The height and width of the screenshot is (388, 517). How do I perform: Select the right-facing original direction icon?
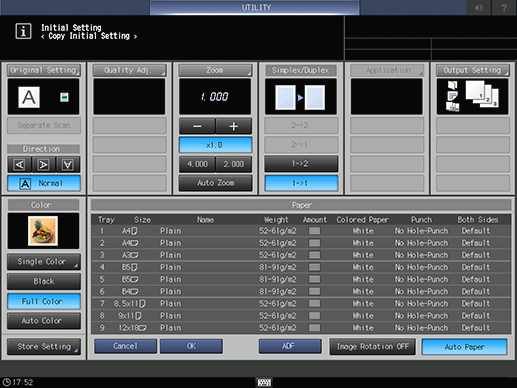[43, 164]
